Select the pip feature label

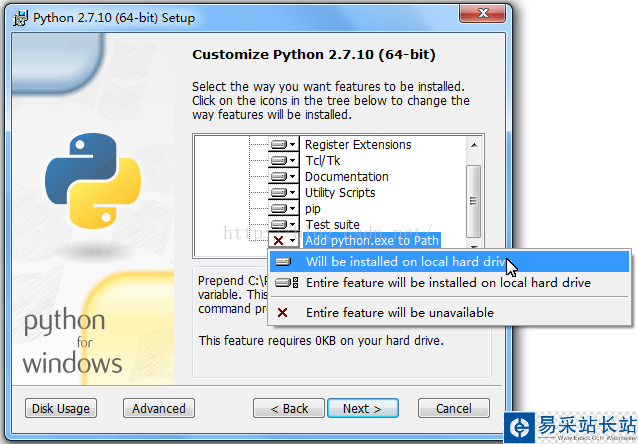(312, 209)
